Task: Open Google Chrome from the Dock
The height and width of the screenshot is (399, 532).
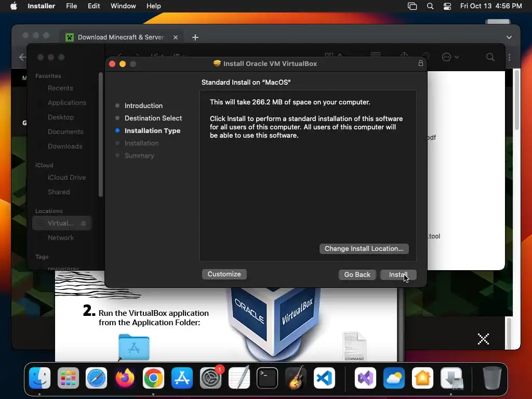Action: click(x=153, y=378)
